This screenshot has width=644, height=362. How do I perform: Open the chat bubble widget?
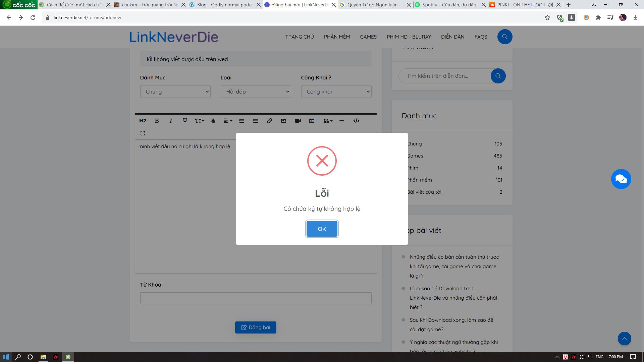pyautogui.click(x=621, y=179)
